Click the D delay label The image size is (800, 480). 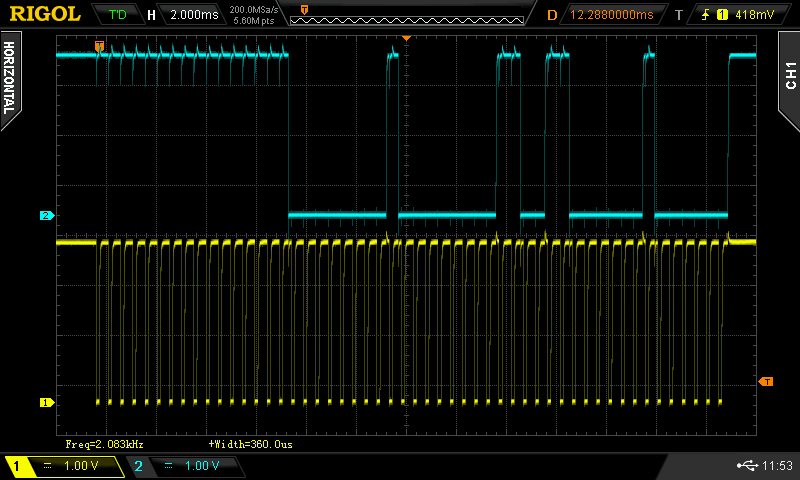[552, 15]
